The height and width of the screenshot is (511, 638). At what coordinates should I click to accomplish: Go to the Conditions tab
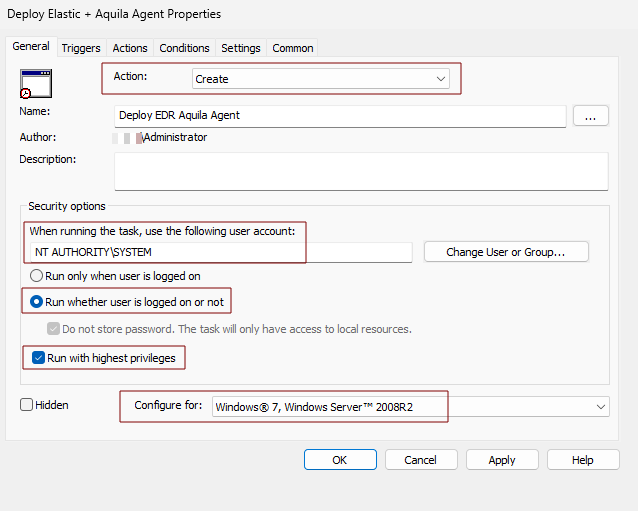tap(184, 48)
